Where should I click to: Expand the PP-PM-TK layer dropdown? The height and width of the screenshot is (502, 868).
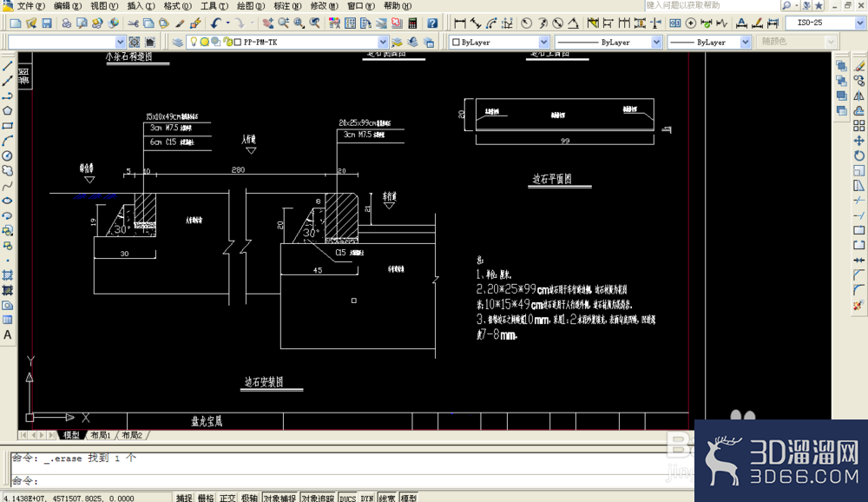[383, 42]
